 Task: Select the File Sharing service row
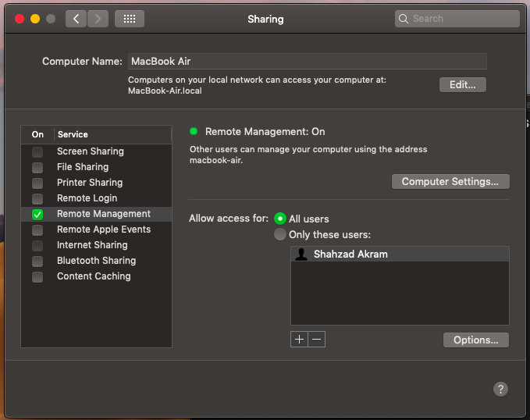click(x=96, y=167)
